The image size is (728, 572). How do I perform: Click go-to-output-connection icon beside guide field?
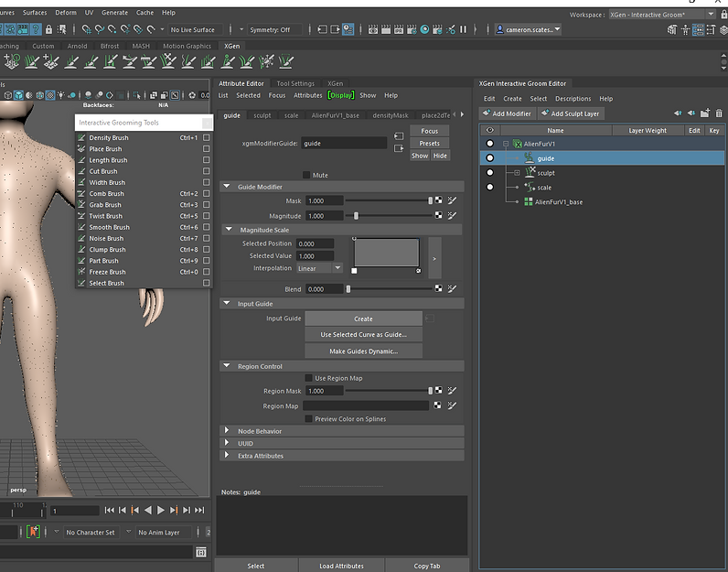[x=399, y=148]
